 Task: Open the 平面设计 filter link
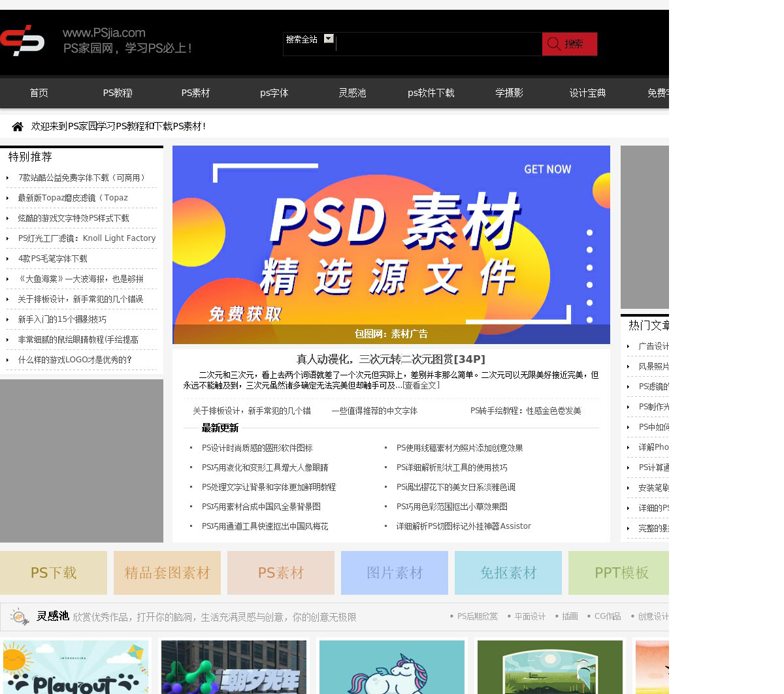tap(529, 616)
